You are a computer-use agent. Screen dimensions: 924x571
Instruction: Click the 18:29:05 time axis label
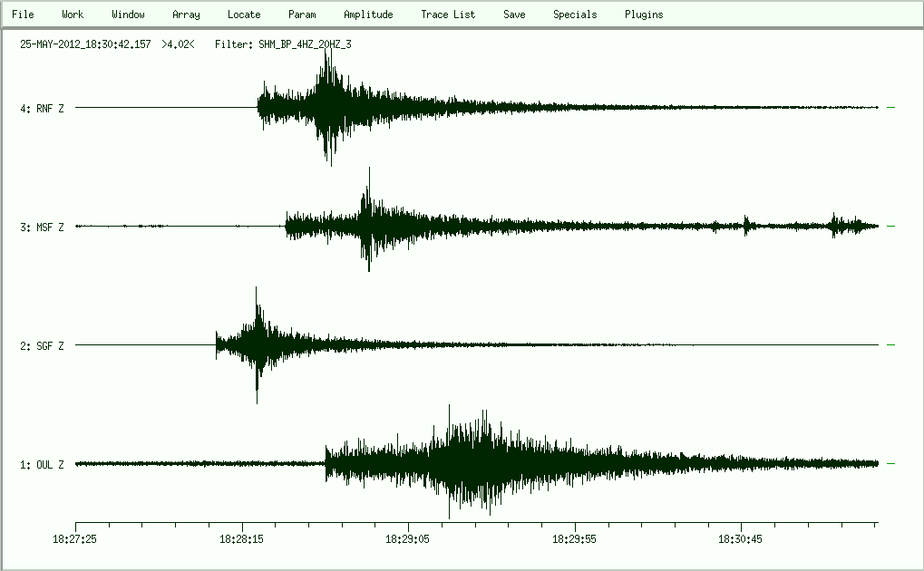pos(409,537)
